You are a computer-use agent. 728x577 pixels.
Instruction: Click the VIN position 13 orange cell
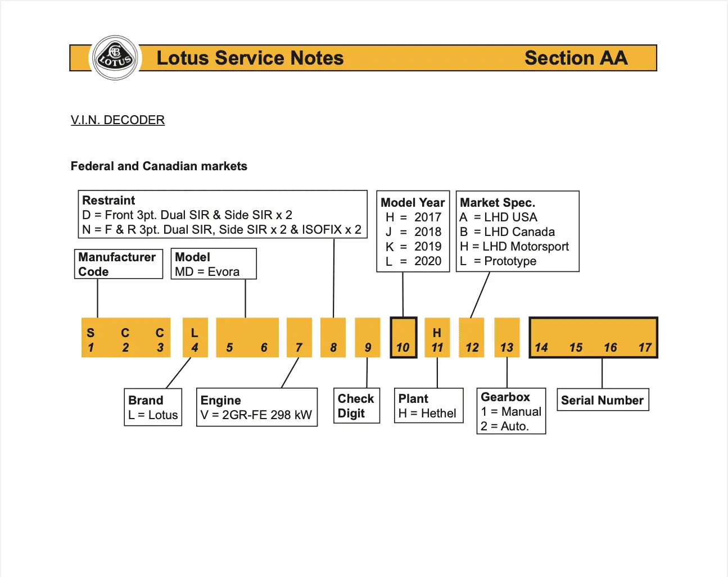(507, 338)
